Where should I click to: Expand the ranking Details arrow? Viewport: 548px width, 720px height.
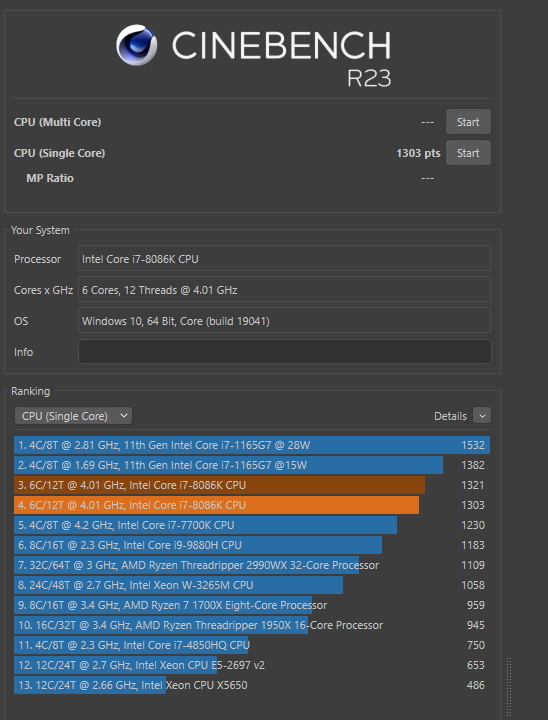pyautogui.click(x=482, y=416)
